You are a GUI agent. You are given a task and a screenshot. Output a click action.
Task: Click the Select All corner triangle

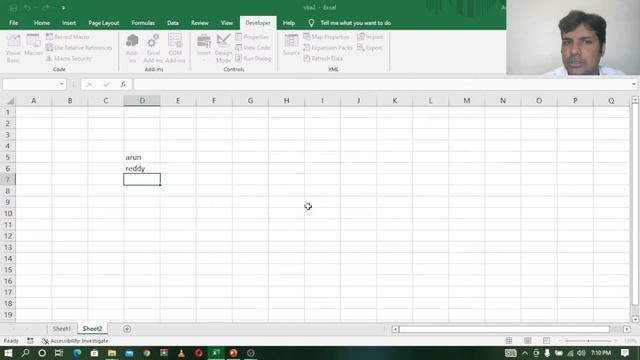[x=11, y=101]
